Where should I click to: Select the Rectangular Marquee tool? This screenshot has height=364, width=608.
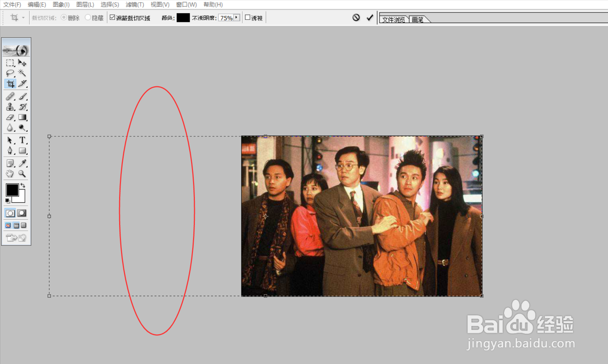click(10, 63)
